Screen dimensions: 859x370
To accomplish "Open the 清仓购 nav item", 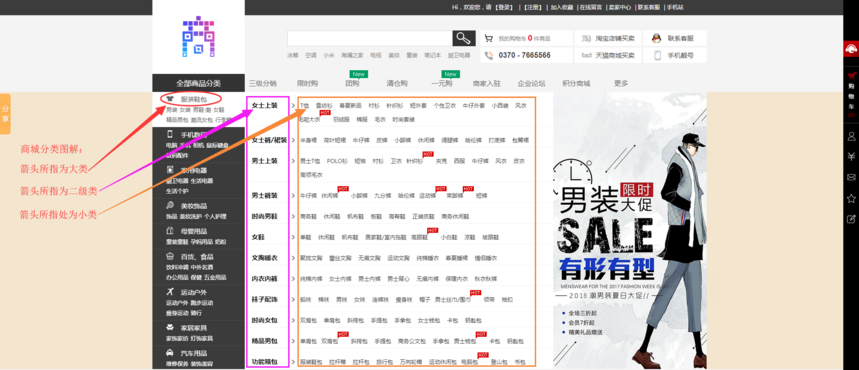I will (x=397, y=84).
